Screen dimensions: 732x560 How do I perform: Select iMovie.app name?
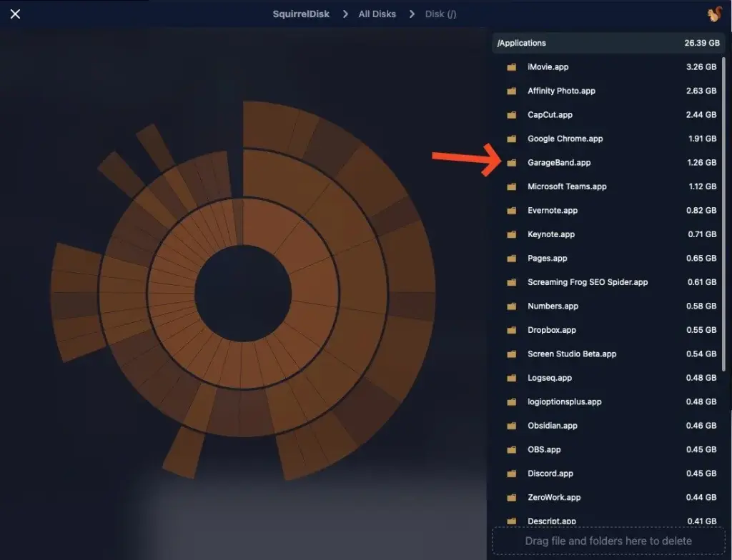tap(548, 66)
